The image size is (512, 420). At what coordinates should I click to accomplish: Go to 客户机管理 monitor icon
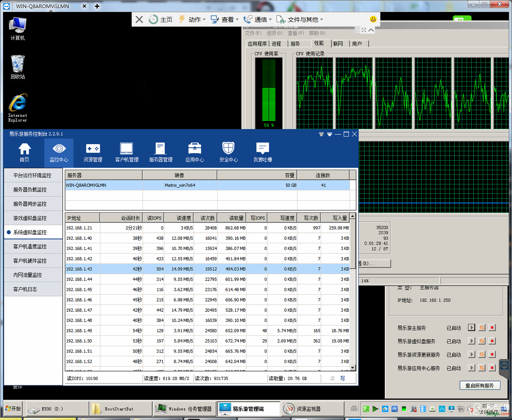tap(127, 153)
